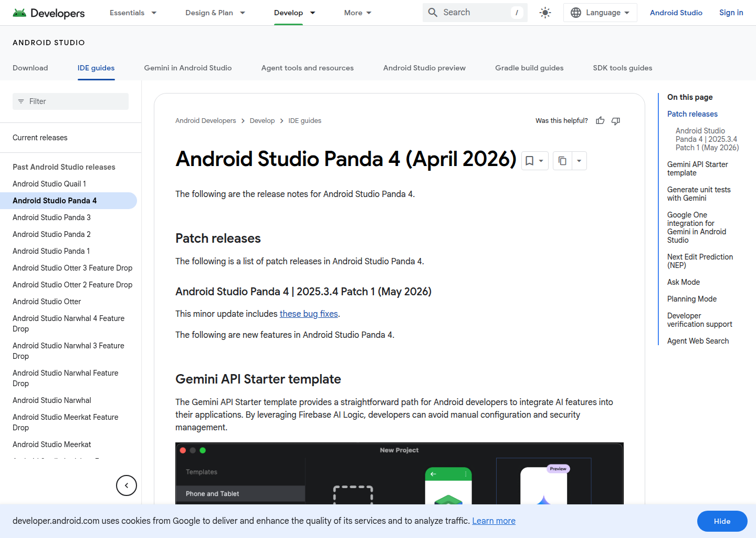Focus the Search input field
This screenshot has height=538, width=756.
coord(475,13)
